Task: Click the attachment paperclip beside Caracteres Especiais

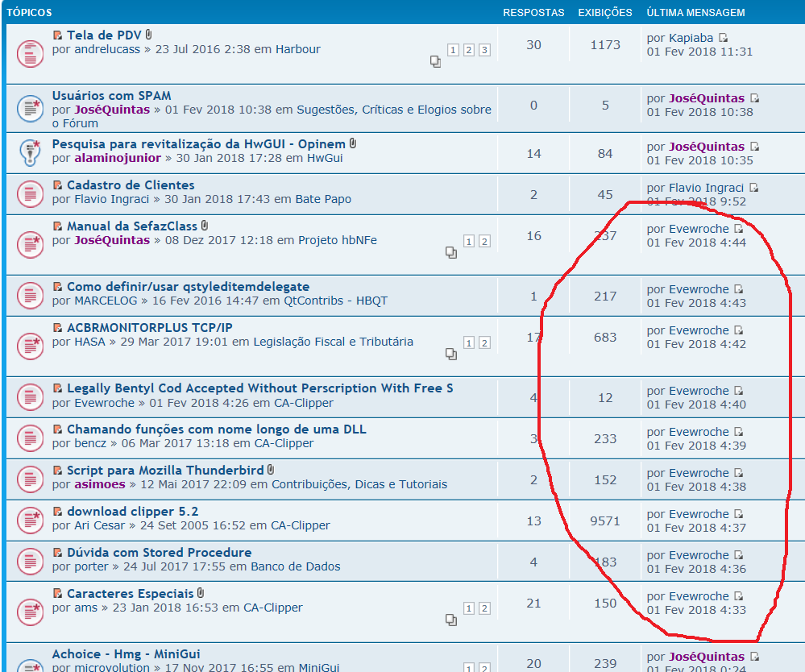Action: tap(201, 594)
